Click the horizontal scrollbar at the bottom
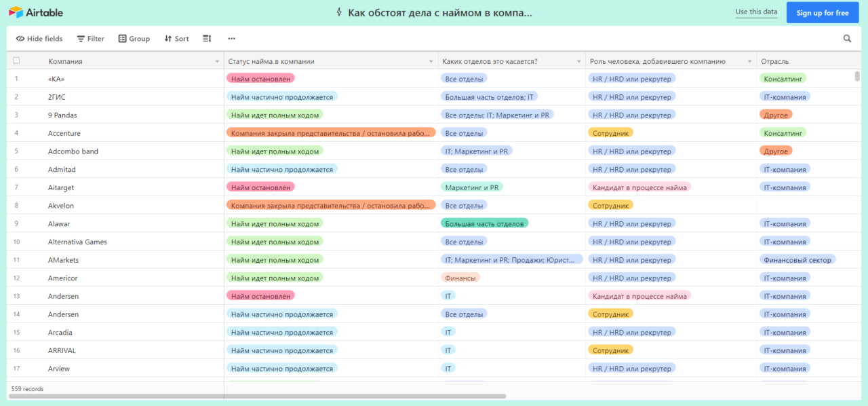868x406 pixels. coord(258,396)
